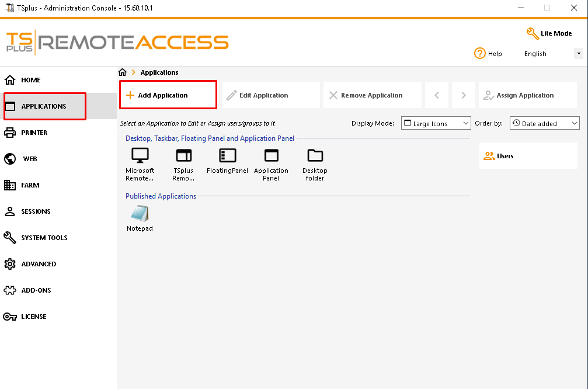
Task: Select the Desktop folder icon
Action: (x=315, y=156)
